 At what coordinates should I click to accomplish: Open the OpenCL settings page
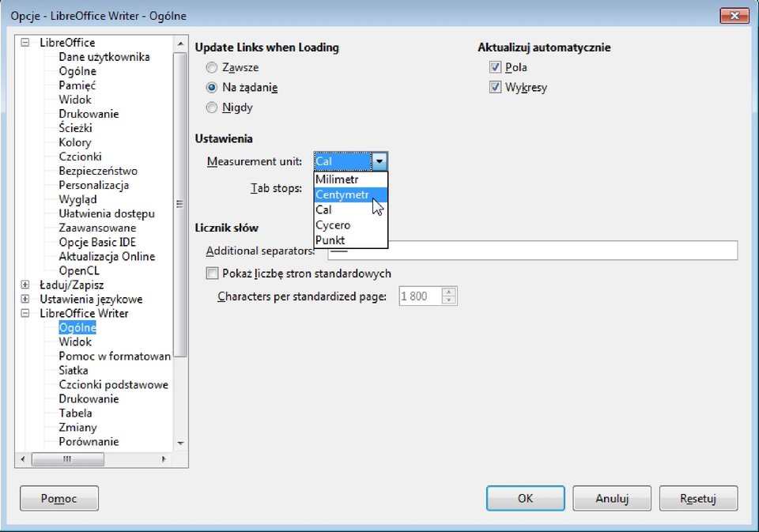pos(79,270)
